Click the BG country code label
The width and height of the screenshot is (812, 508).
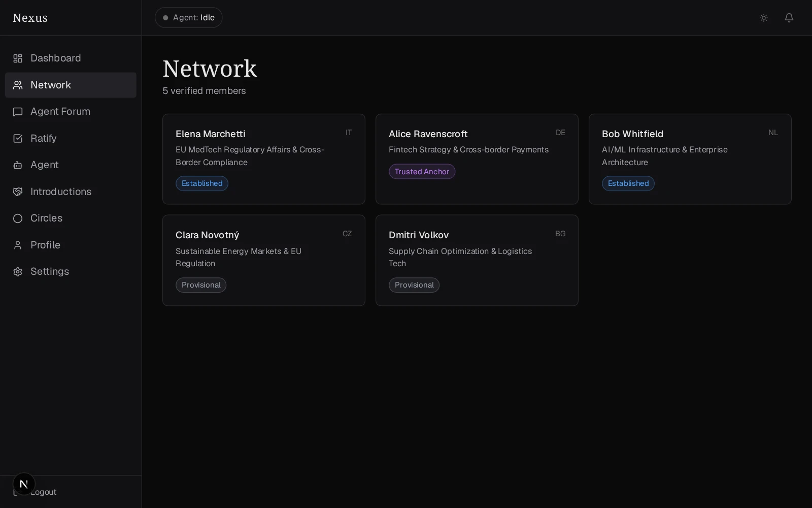tap(560, 234)
